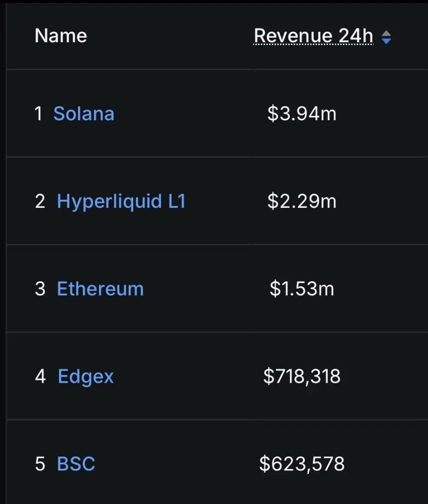Click the Name column header
428x504 pixels.
pos(61,35)
